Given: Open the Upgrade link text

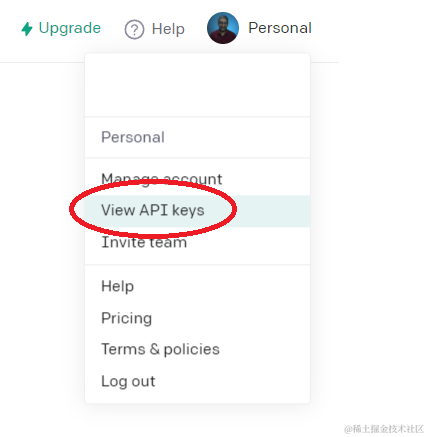Looking at the screenshot, I should tap(70, 28).
